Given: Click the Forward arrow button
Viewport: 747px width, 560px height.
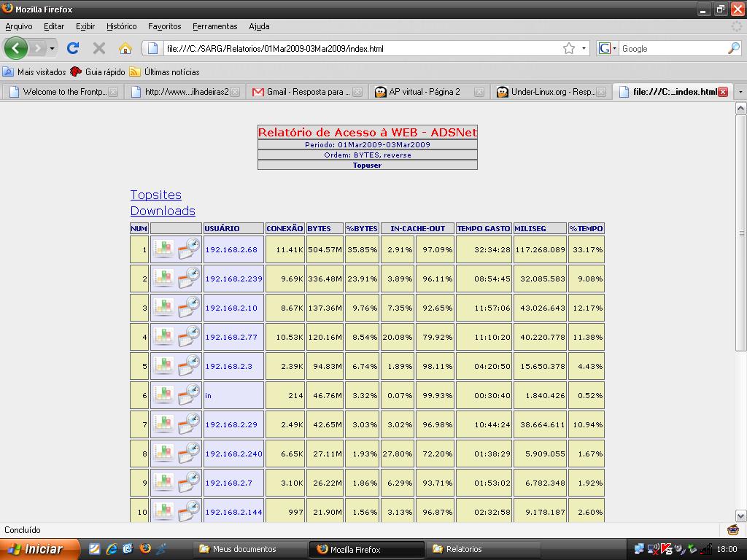Looking at the screenshot, I should (x=38, y=48).
